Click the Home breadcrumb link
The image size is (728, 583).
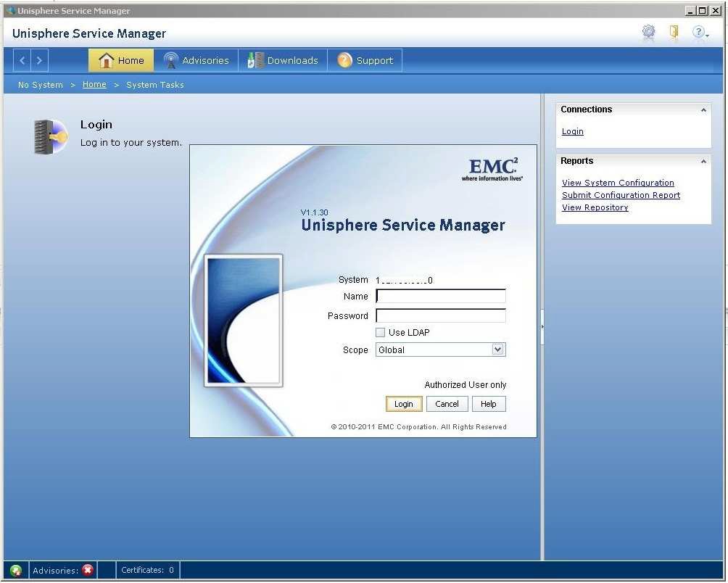tap(94, 85)
